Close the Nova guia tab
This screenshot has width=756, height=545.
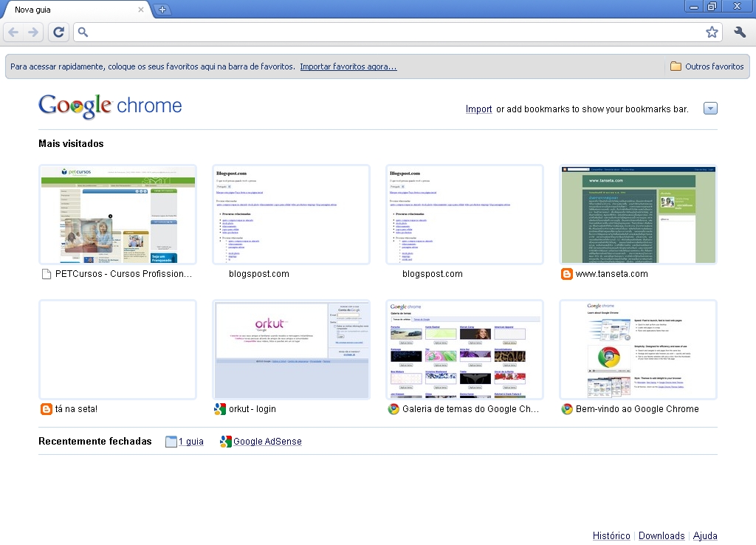[141, 9]
